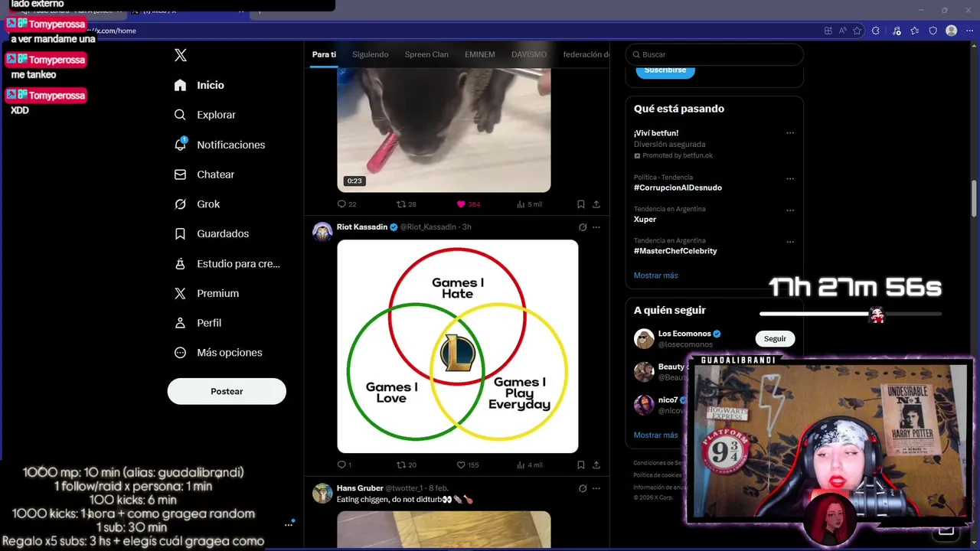Click the Grok icon on Riot Kassadin's post
Image resolution: width=980 pixels, height=551 pixels.
tap(583, 227)
